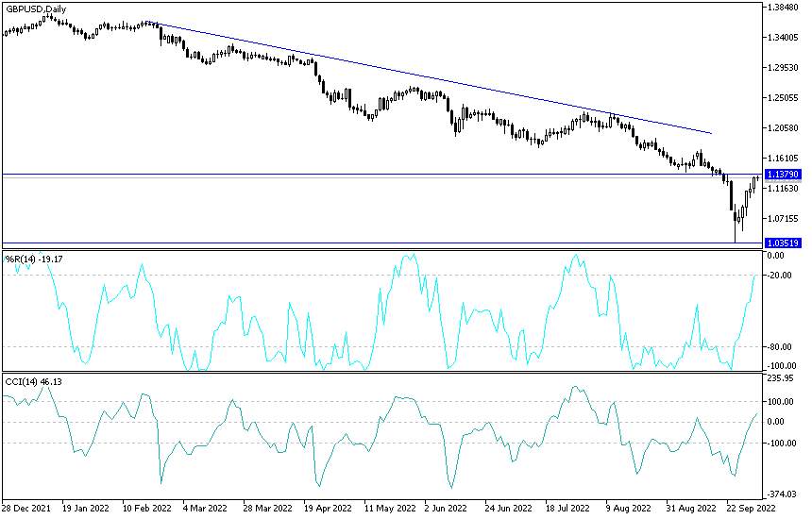The height and width of the screenshot is (519, 812).
Task: Click the -374.03 value on CCI scale
Action: pos(781,494)
